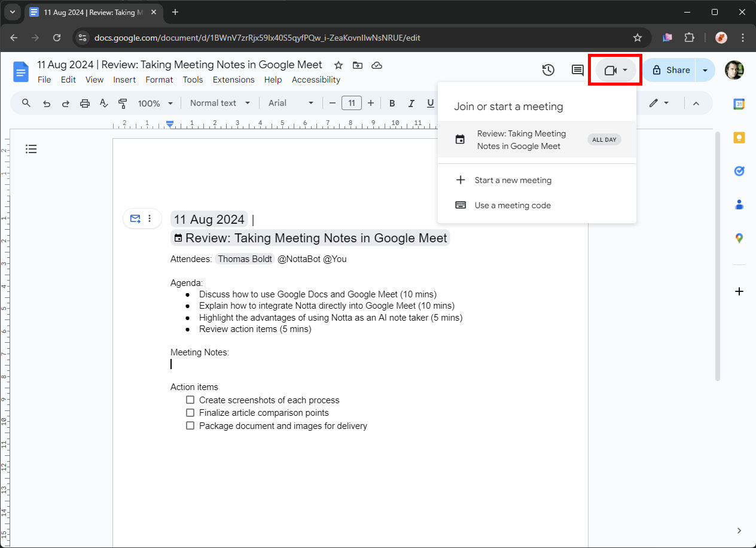Viewport: 756px width, 548px height.
Task: Open the Insert menu
Action: coord(124,80)
